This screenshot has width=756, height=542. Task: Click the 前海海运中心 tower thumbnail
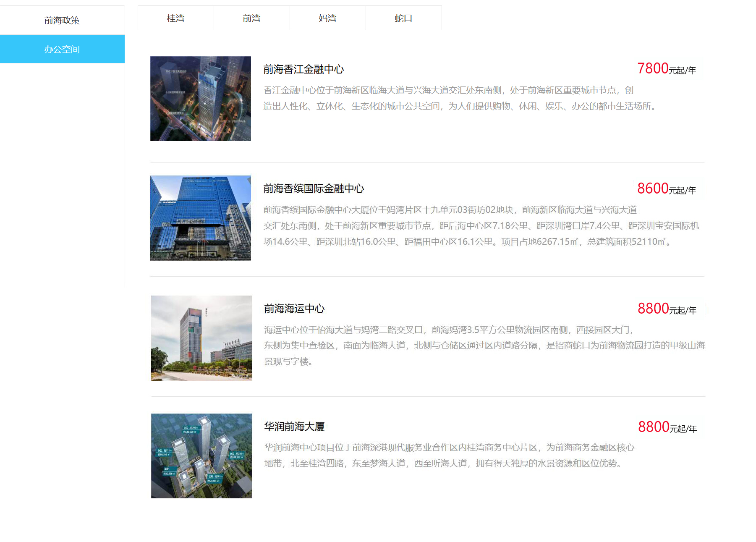click(201, 338)
